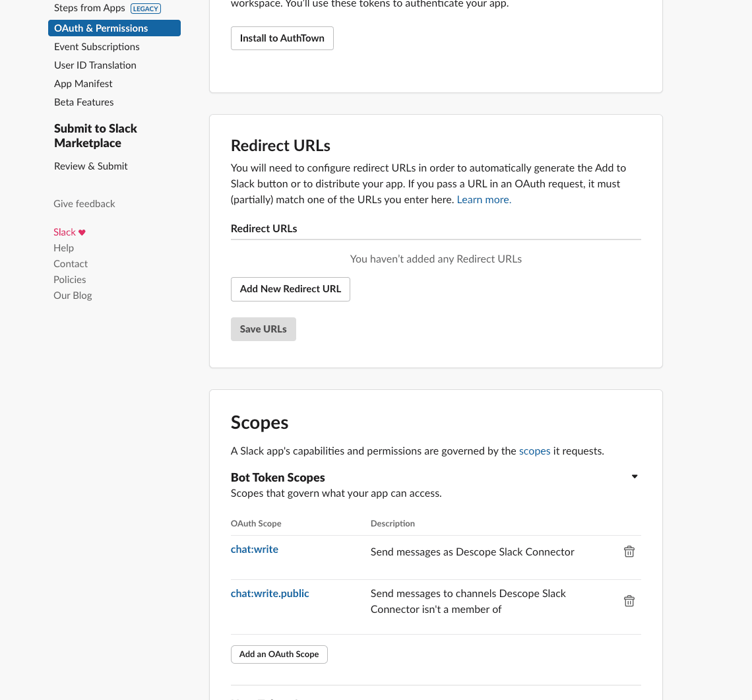Click the heart icon next to Slack
The width and height of the screenshot is (752, 700).
[82, 232]
